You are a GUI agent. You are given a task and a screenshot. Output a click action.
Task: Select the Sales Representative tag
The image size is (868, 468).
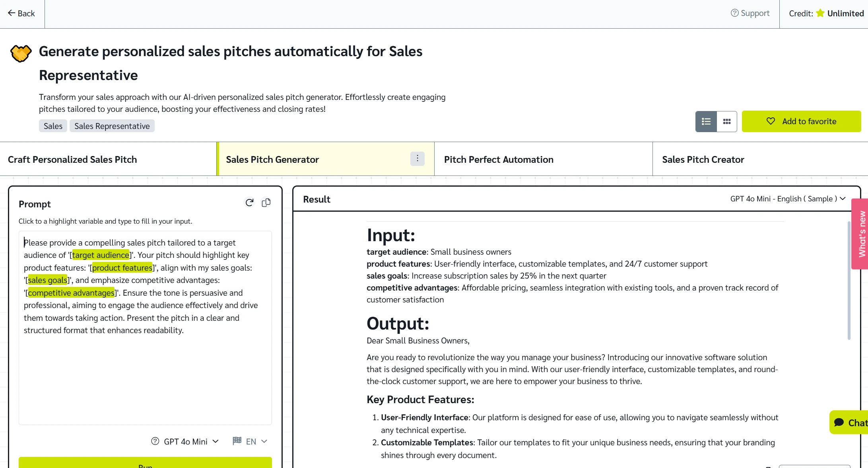[112, 126]
